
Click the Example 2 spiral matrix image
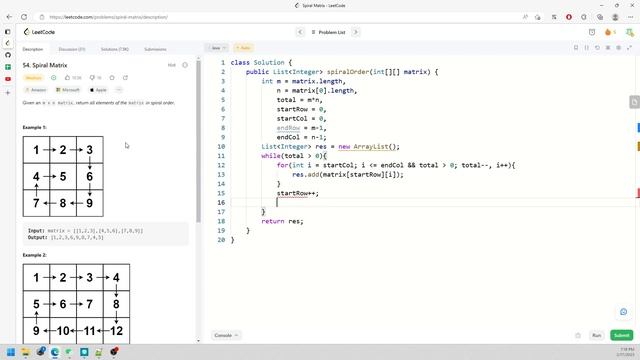76,304
